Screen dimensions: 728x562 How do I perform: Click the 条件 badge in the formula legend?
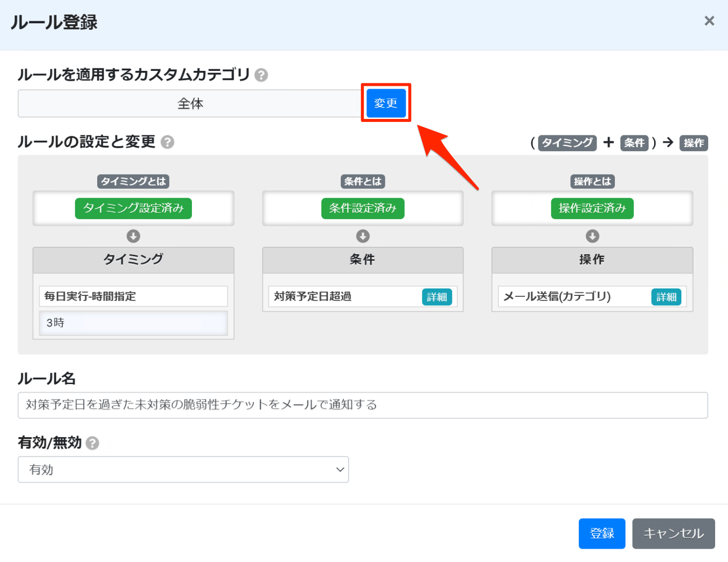point(634,143)
